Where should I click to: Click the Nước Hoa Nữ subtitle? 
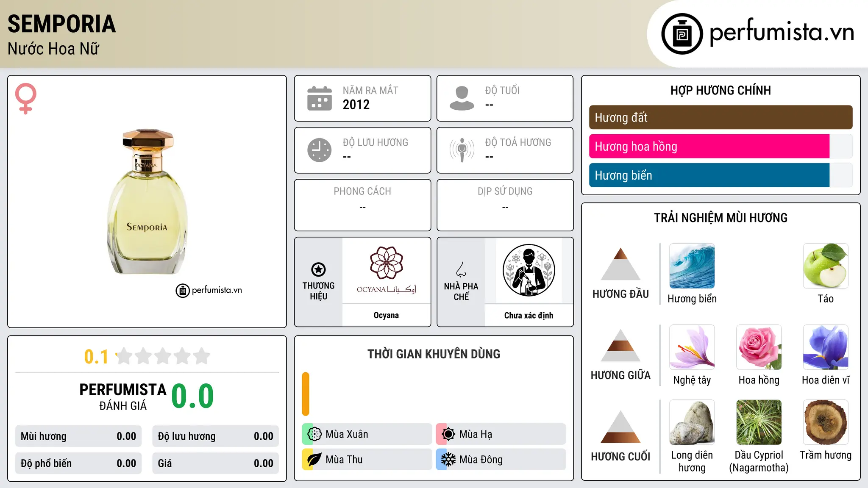tap(53, 49)
